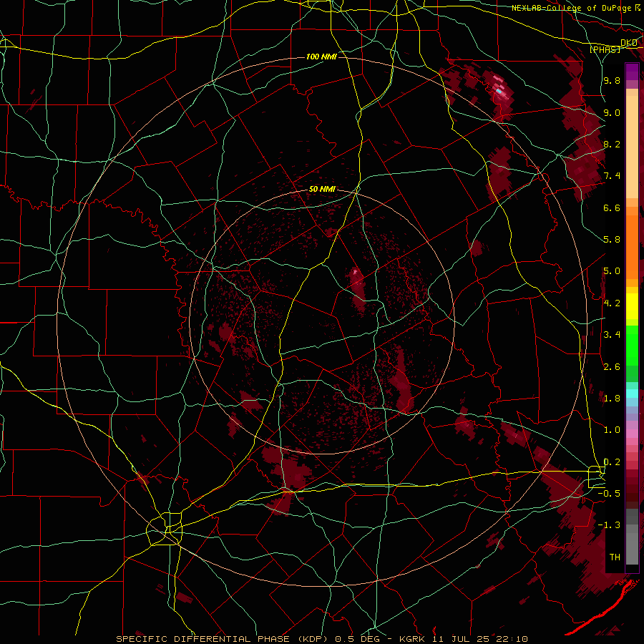Click the NEXLAB-College of DuPage label
This screenshot has height=644, width=644.
[572, 8]
